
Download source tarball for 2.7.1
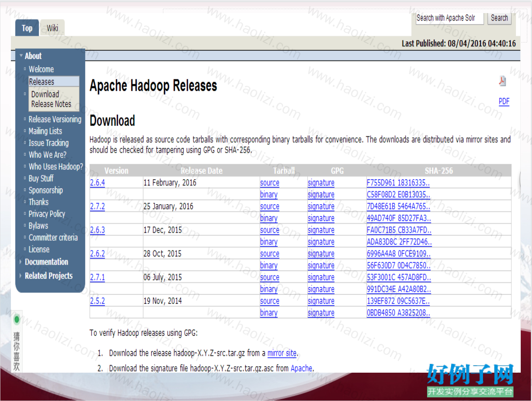270,277
